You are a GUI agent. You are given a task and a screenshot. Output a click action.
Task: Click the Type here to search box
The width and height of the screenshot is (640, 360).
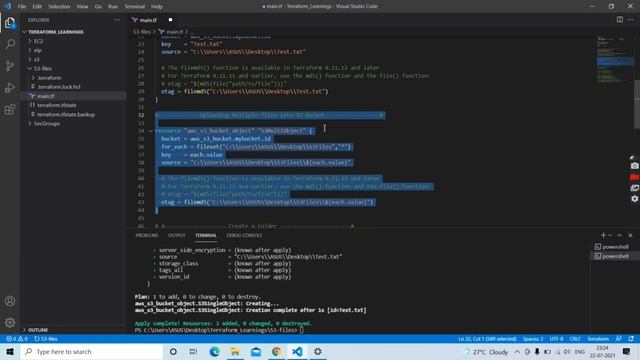tap(92, 351)
